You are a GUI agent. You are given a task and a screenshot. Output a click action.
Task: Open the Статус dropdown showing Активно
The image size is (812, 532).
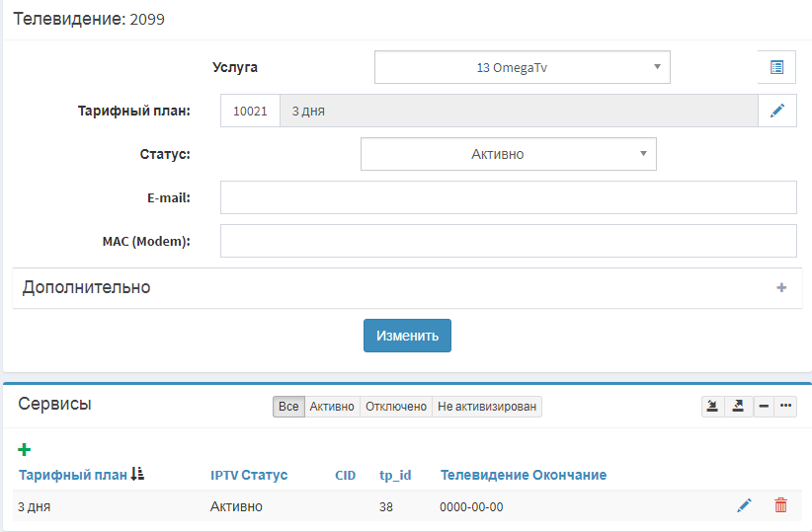point(508,154)
